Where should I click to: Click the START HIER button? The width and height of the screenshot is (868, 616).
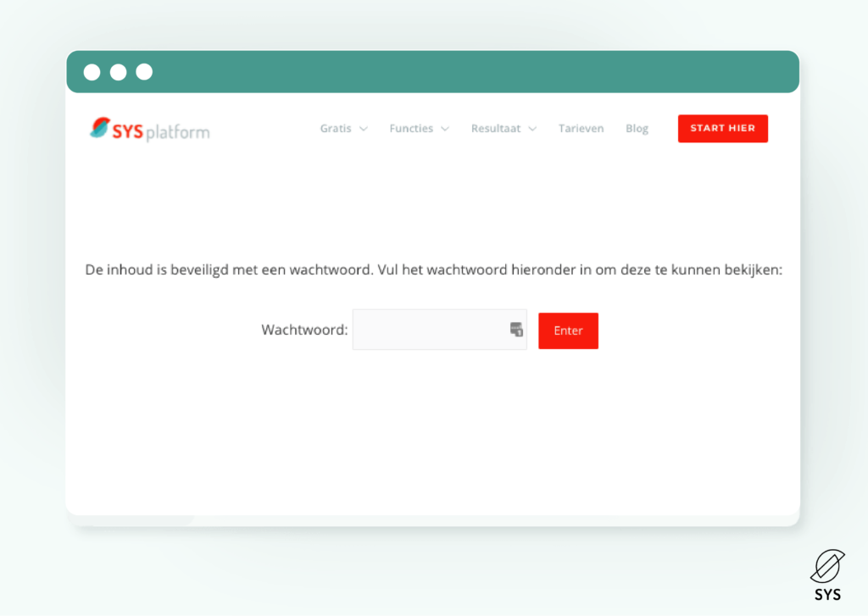pyautogui.click(x=723, y=129)
